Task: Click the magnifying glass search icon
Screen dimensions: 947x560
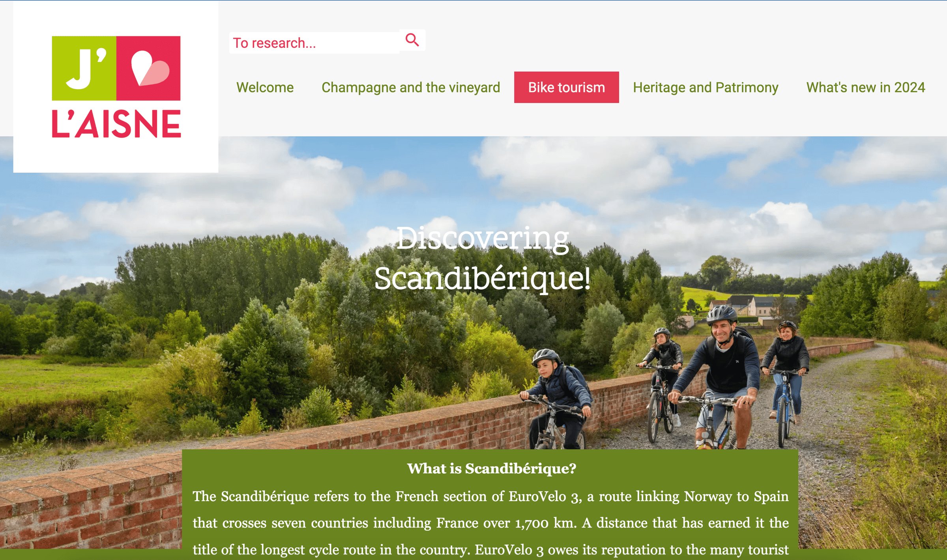Action: click(x=412, y=40)
